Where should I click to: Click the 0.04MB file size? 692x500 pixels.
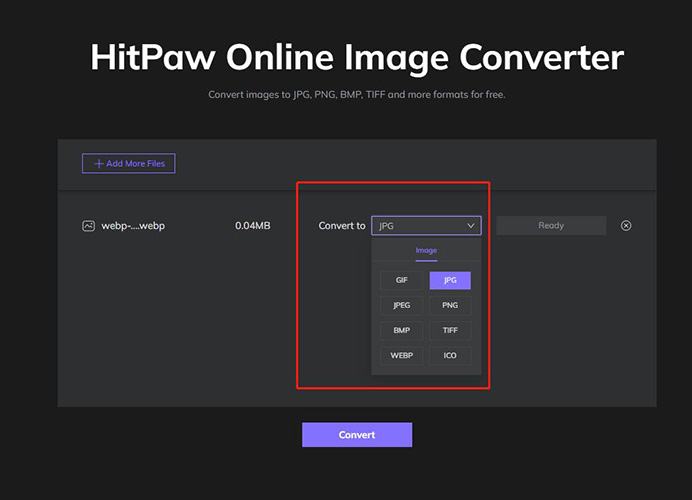[x=252, y=226]
